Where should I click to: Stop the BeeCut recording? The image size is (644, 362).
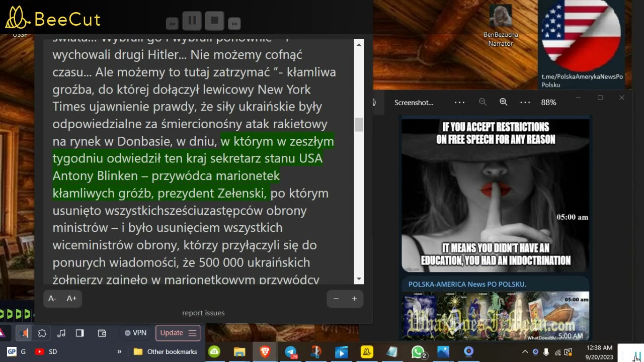[215, 21]
